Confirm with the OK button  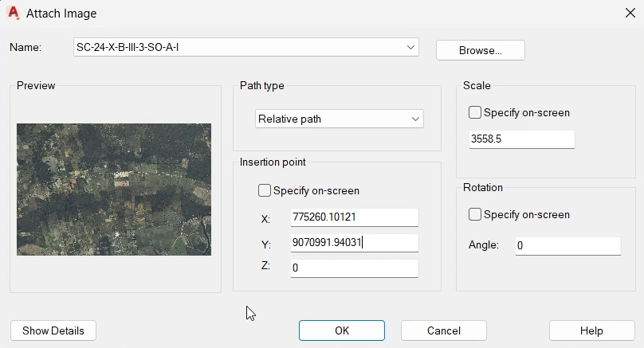click(x=341, y=330)
